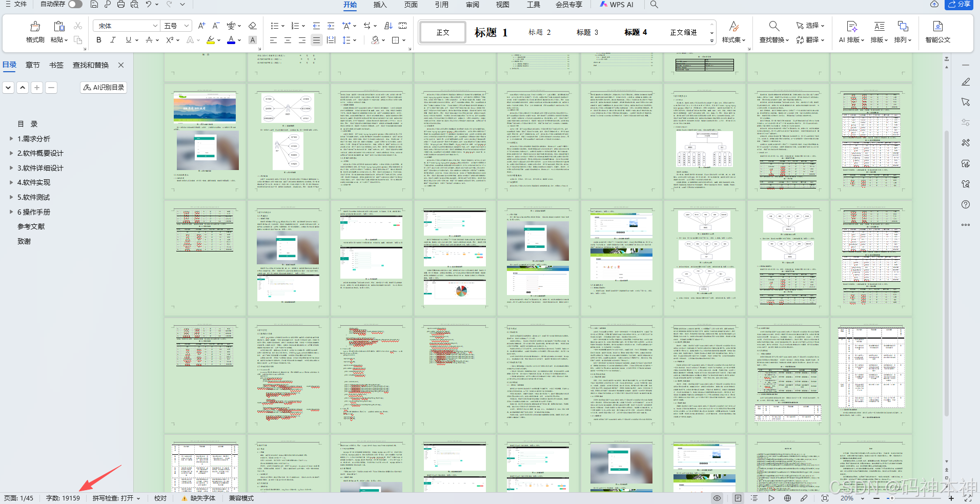Open the Review (审阅) ribbon tab
This screenshot has height=504, width=980.
[472, 5]
